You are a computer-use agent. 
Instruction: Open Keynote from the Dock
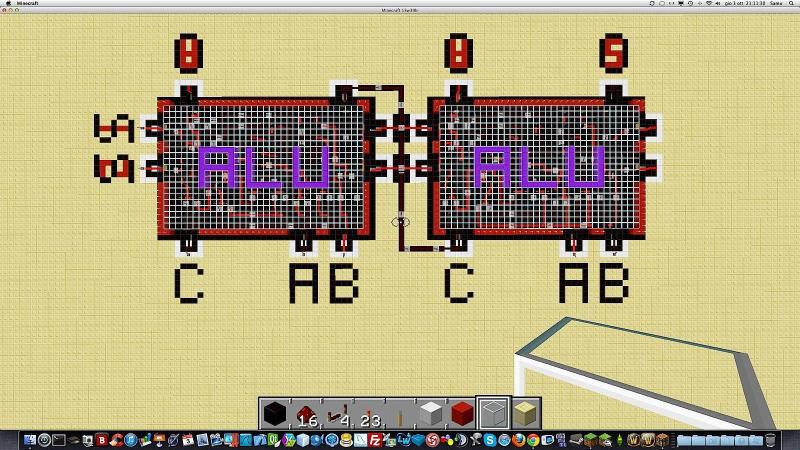[x=159, y=440]
